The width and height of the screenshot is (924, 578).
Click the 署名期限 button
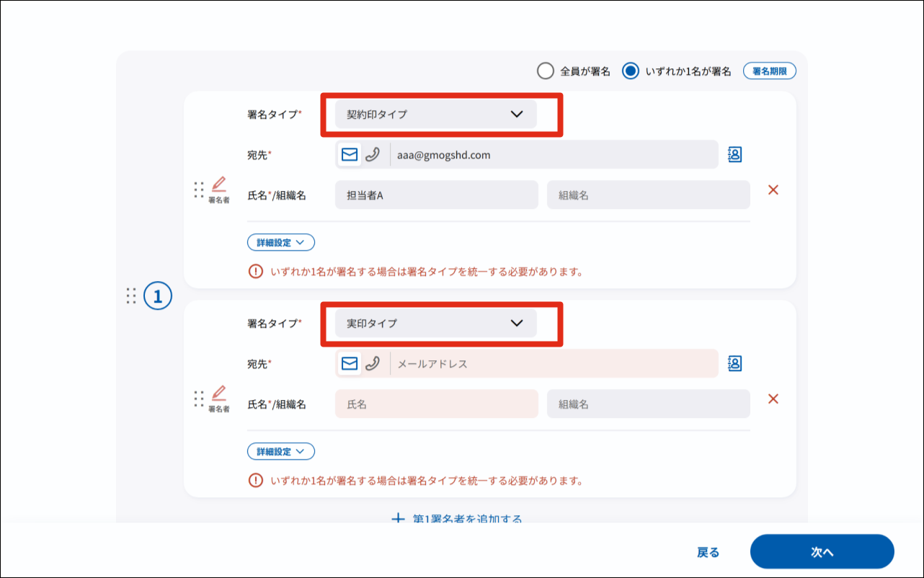tap(769, 71)
